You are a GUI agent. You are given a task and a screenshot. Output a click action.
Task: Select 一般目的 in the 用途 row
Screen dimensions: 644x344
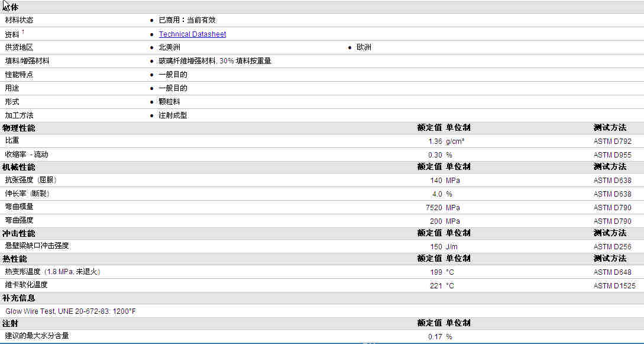pos(173,88)
